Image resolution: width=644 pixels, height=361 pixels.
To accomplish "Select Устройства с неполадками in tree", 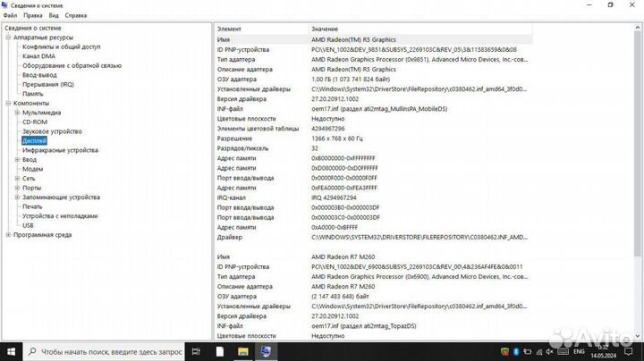I will [x=59, y=215].
